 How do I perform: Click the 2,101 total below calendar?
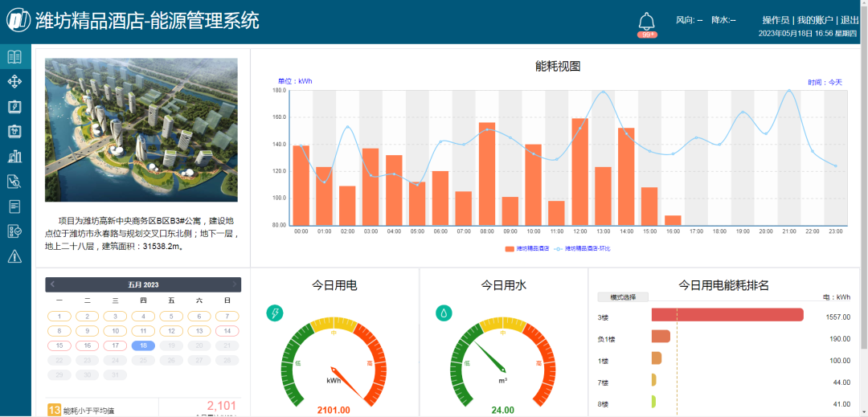(222, 406)
